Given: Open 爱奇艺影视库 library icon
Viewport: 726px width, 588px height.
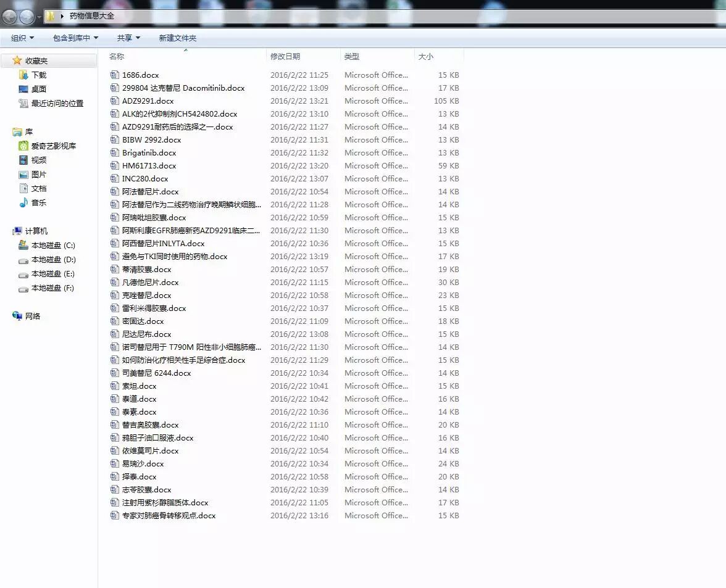Looking at the screenshot, I should coord(23,146).
